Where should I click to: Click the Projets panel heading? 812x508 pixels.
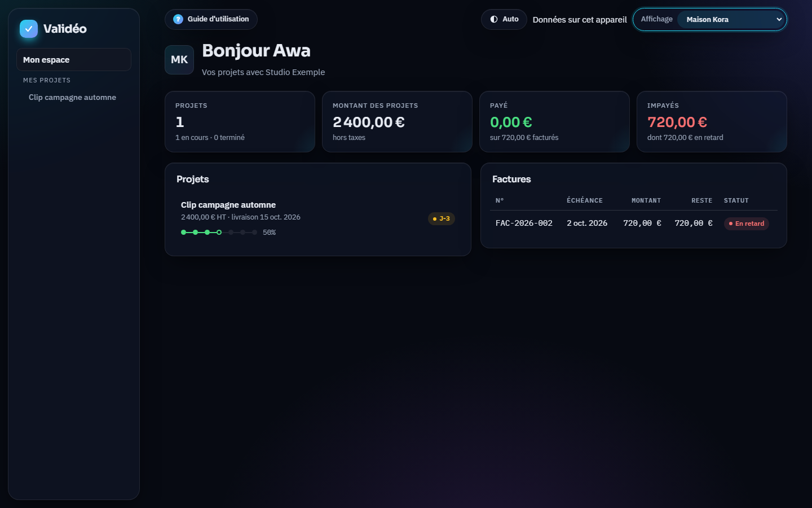point(193,179)
